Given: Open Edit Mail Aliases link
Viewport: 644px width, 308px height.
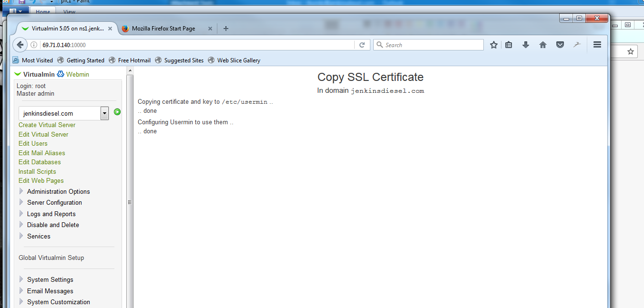Looking at the screenshot, I should pyautogui.click(x=42, y=153).
